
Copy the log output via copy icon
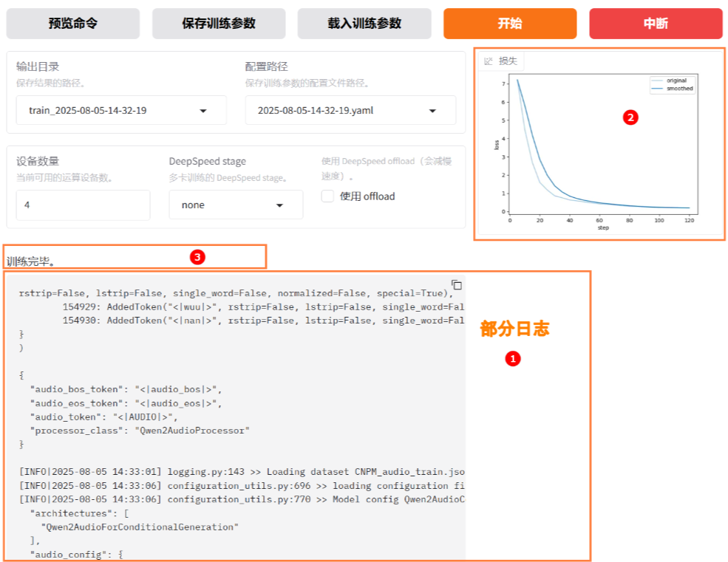pyautogui.click(x=457, y=284)
